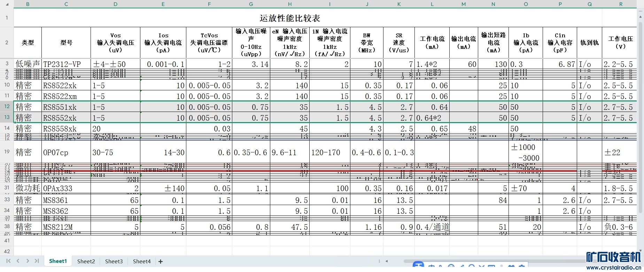
Task: Open the Sheet2 tab
Action: click(86, 261)
